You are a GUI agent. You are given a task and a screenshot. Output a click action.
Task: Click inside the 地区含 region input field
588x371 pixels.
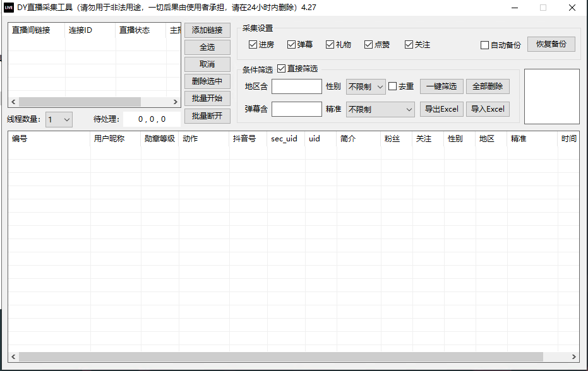(x=296, y=86)
